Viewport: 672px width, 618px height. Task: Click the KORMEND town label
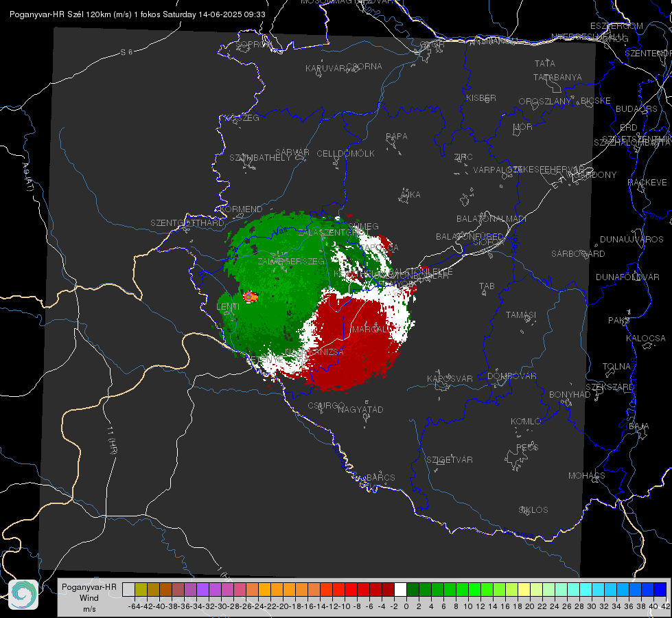(242, 209)
